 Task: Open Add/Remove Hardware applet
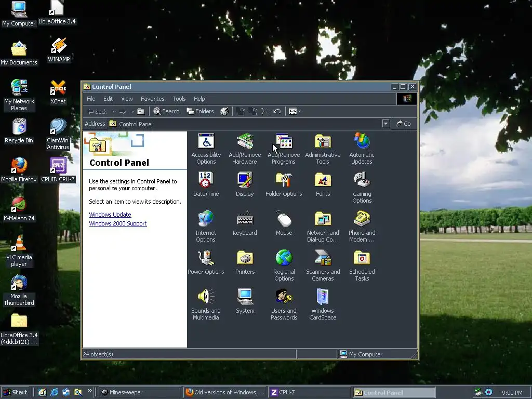point(245,149)
